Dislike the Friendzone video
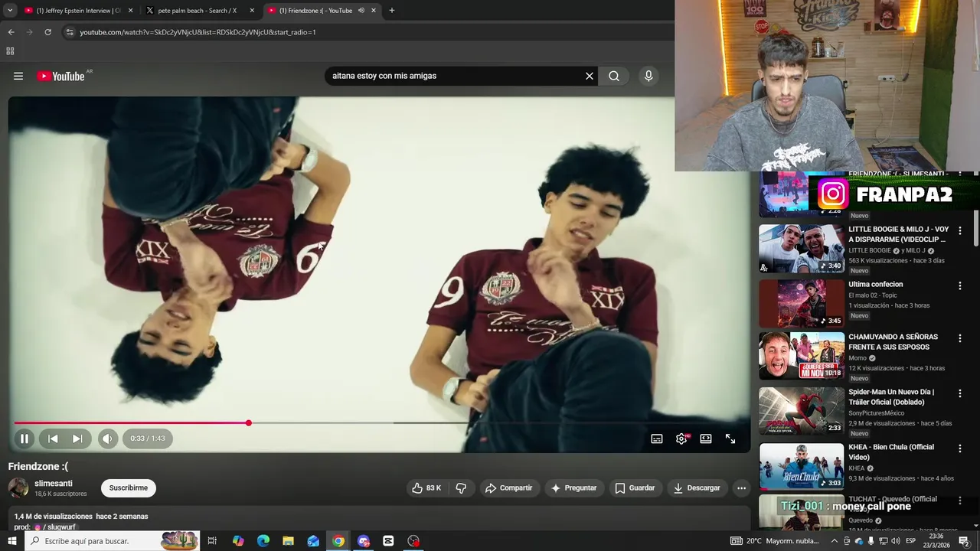The height and width of the screenshot is (551, 980). [461, 487]
